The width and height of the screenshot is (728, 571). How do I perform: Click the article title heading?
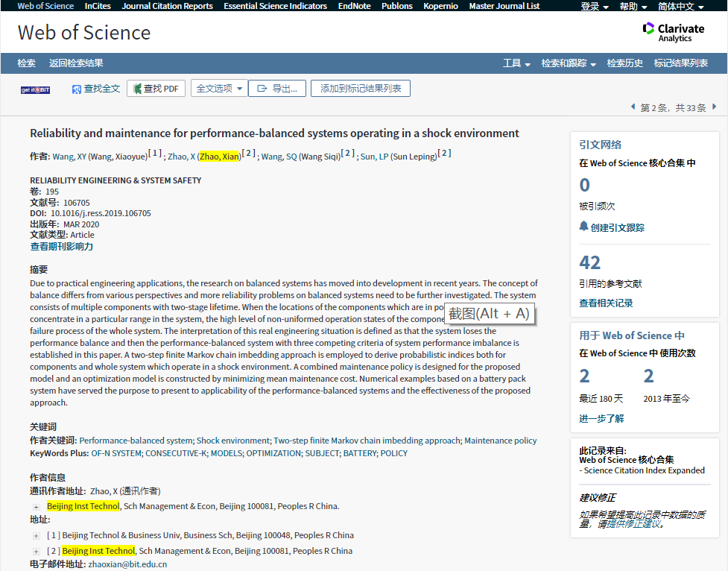[x=274, y=133]
